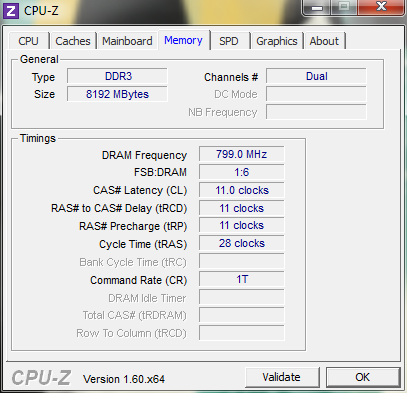Image resolution: width=407 pixels, height=393 pixels.
Task: Click the empty DRAM Idle Timer field
Action: tap(242, 297)
